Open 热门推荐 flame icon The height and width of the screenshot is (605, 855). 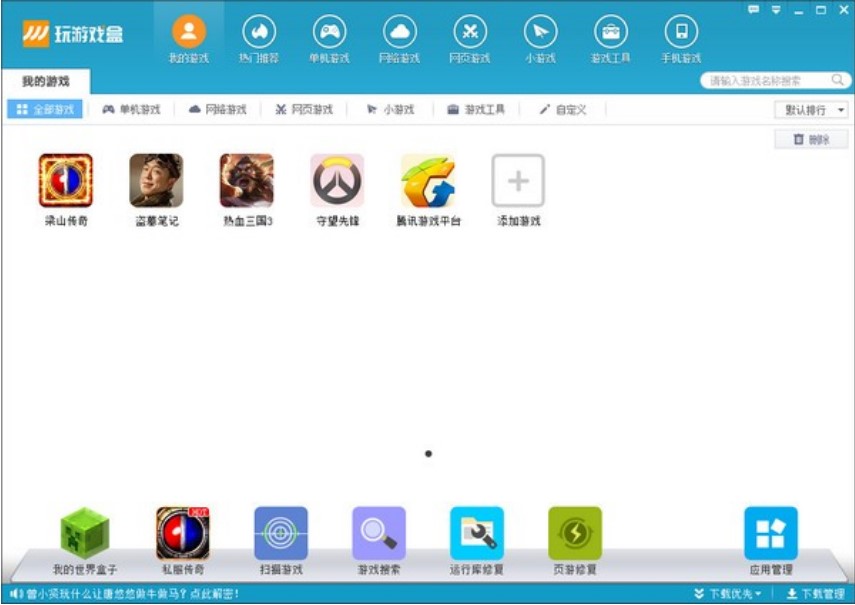coord(259,33)
